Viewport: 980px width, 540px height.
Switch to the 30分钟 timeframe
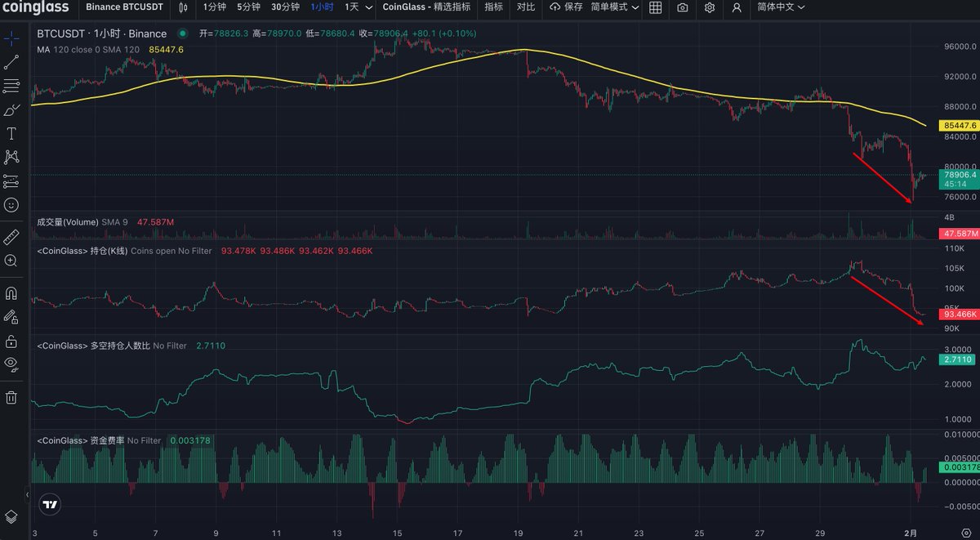pyautogui.click(x=285, y=7)
